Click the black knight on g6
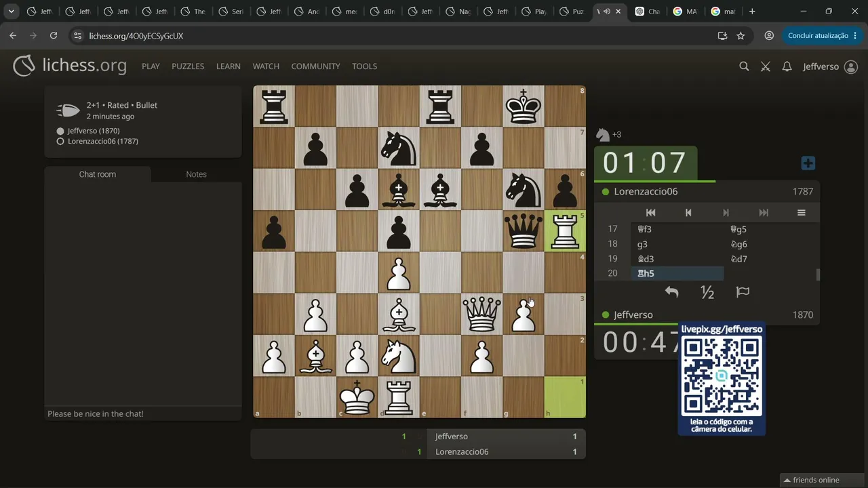868x488 pixels. [x=524, y=190]
